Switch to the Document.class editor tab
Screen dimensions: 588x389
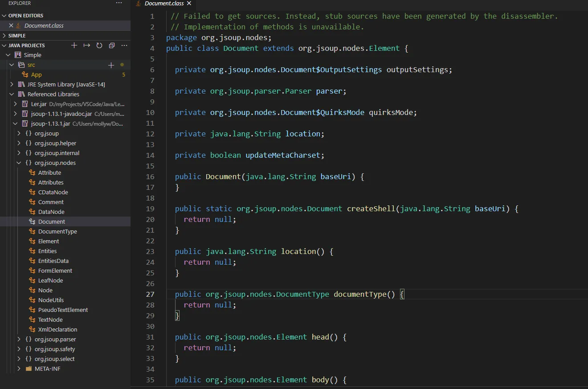point(164,4)
